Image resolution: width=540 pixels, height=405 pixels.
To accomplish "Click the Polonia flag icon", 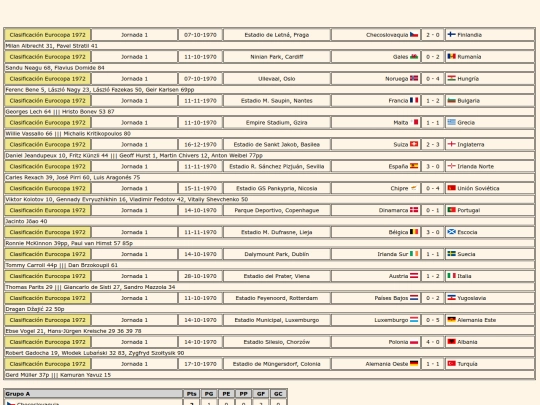I will 414,342.
